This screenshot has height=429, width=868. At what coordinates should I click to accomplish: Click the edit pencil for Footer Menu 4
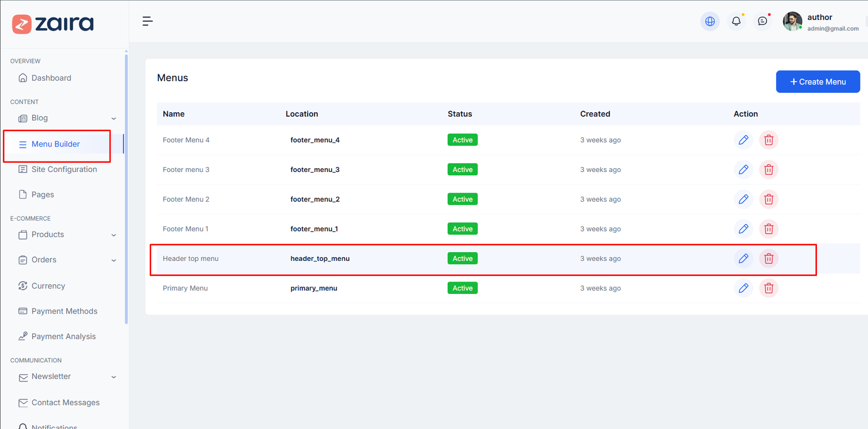[743, 140]
